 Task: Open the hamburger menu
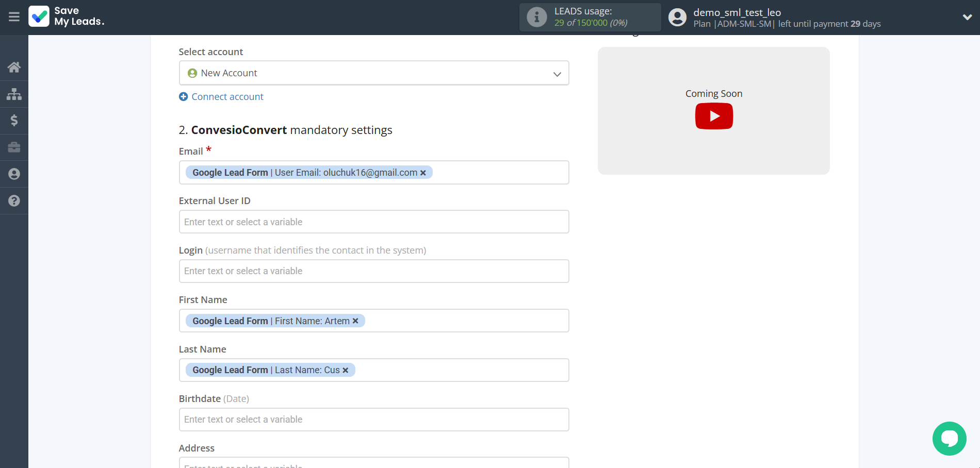pos(14,17)
